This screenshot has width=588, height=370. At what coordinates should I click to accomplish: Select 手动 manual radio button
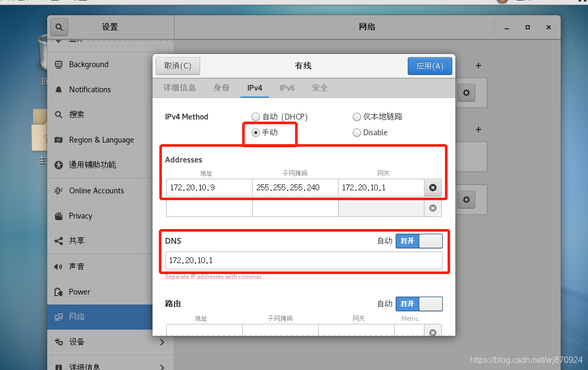click(256, 133)
